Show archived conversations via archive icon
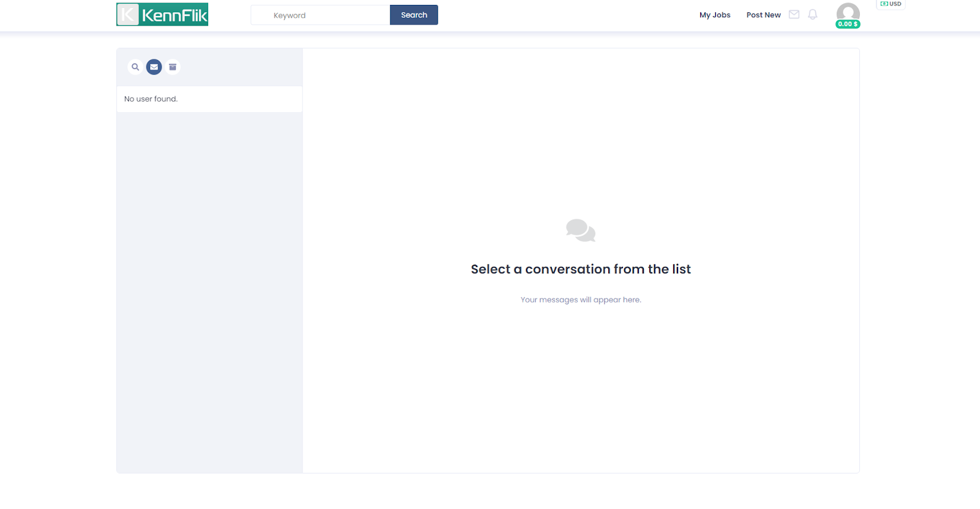 tap(173, 67)
